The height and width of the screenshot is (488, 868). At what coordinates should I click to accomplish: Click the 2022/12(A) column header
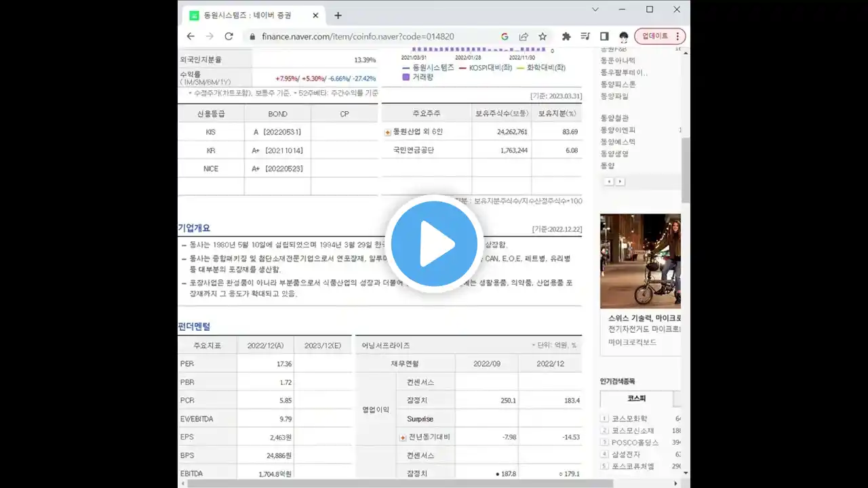(x=265, y=345)
